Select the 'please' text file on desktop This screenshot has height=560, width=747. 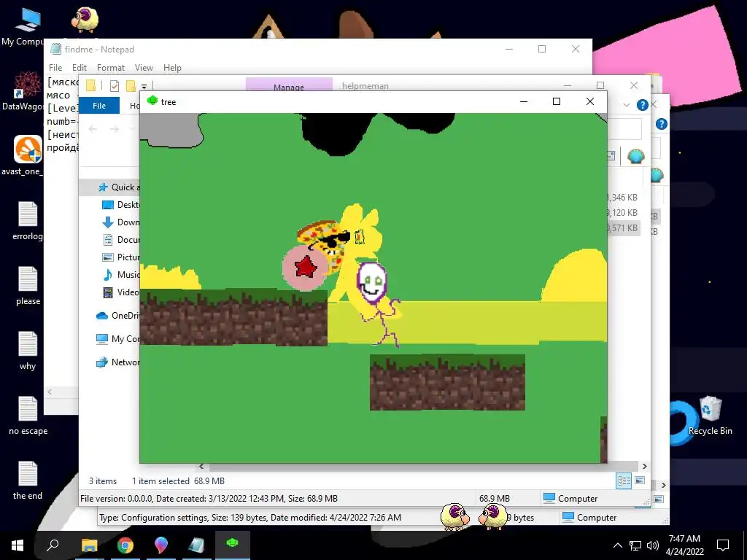[x=28, y=286]
